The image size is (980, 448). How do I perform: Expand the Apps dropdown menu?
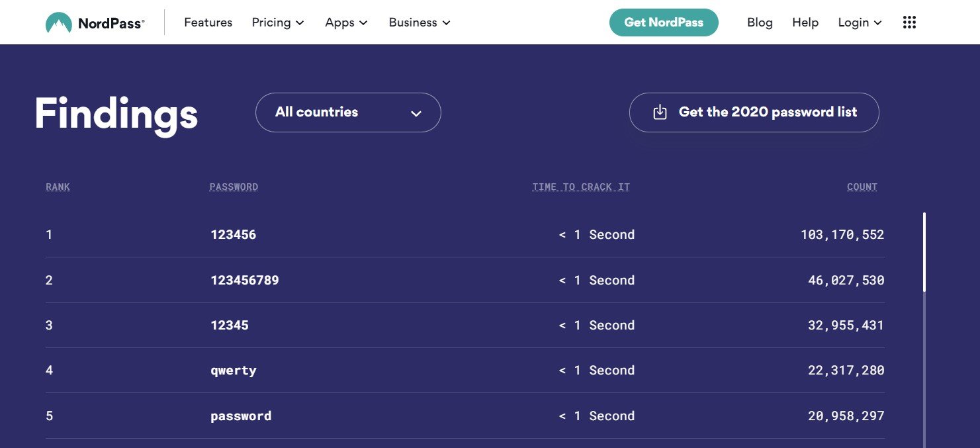[x=346, y=22]
